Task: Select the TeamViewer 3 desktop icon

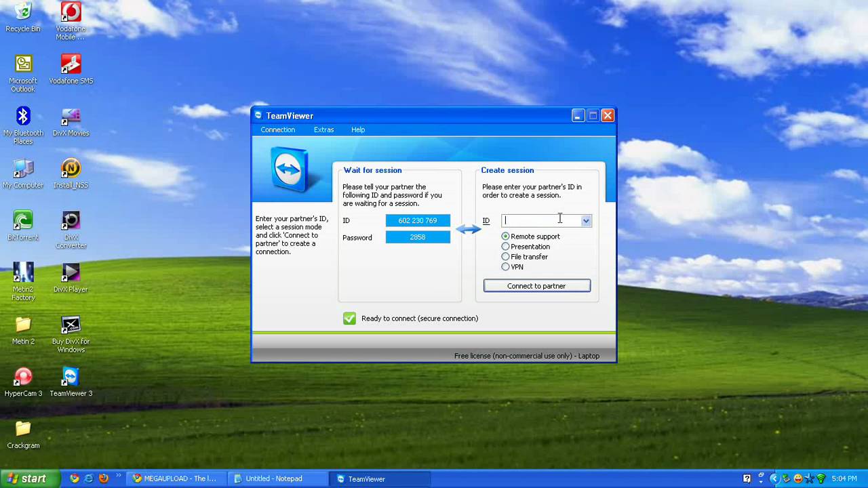Action: click(x=71, y=383)
